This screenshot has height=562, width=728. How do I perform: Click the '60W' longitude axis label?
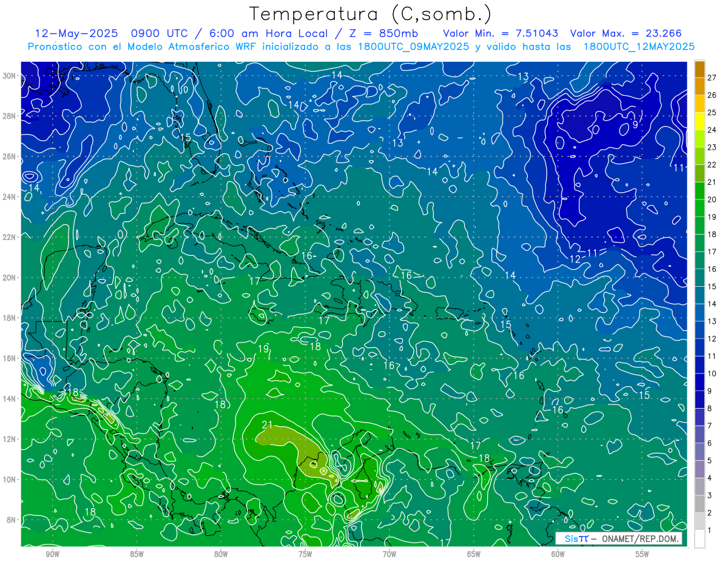tap(558, 555)
